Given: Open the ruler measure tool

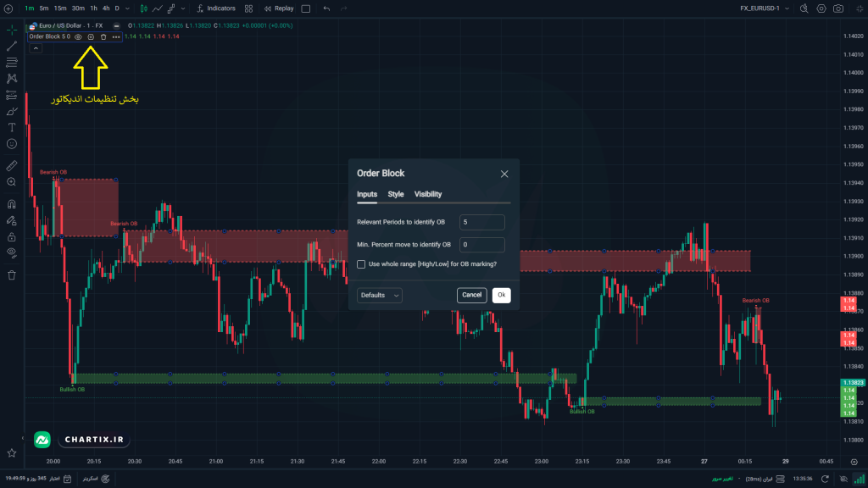Looking at the screenshot, I should 12,165.
